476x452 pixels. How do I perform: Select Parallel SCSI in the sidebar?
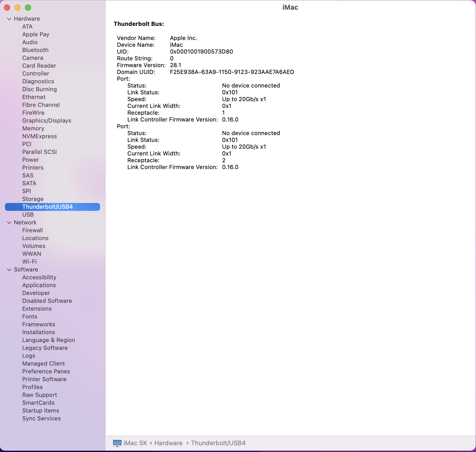pyautogui.click(x=39, y=152)
